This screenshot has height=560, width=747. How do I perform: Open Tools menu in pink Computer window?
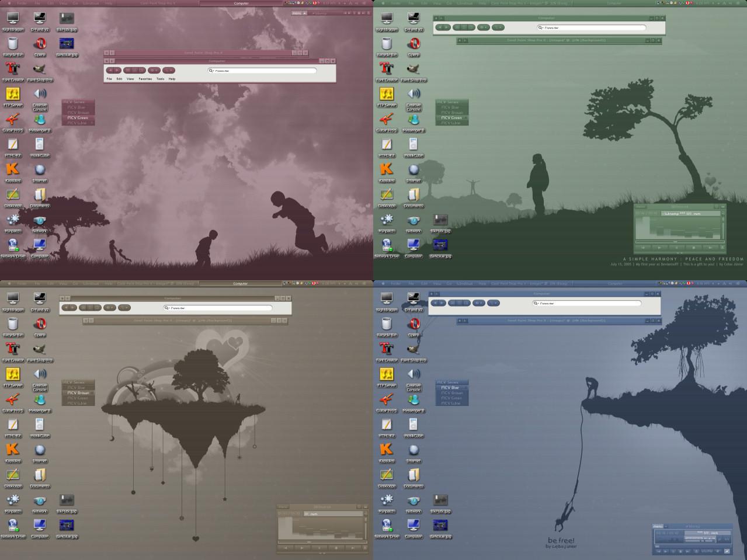coord(160,79)
